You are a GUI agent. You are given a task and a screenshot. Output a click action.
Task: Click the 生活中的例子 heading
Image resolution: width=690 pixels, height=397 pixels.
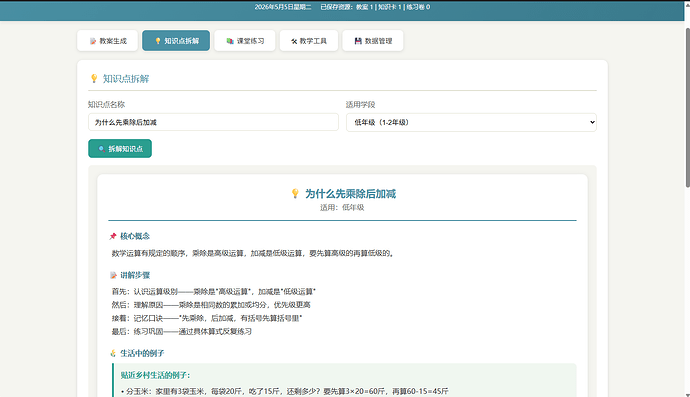pyautogui.click(x=142, y=353)
